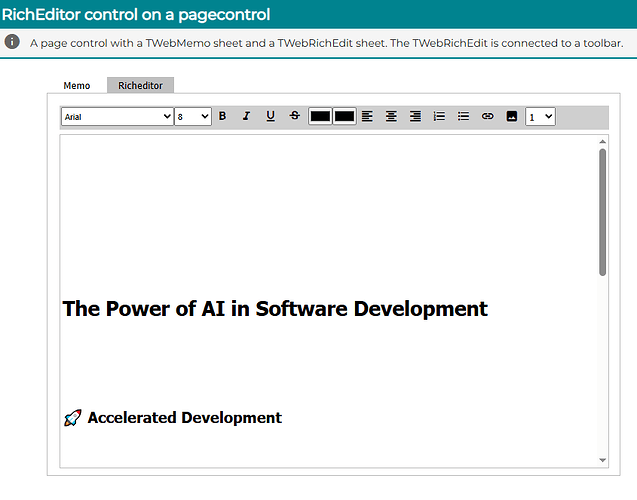This screenshot has width=637, height=500.
Task: Align text to the right
Action: [x=415, y=116]
